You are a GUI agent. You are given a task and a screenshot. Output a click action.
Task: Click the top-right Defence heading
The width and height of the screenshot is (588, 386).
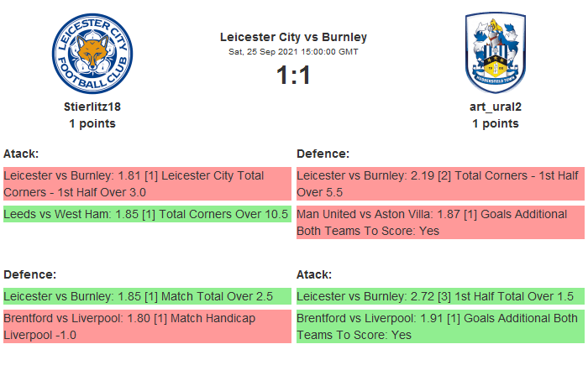pyautogui.click(x=323, y=154)
